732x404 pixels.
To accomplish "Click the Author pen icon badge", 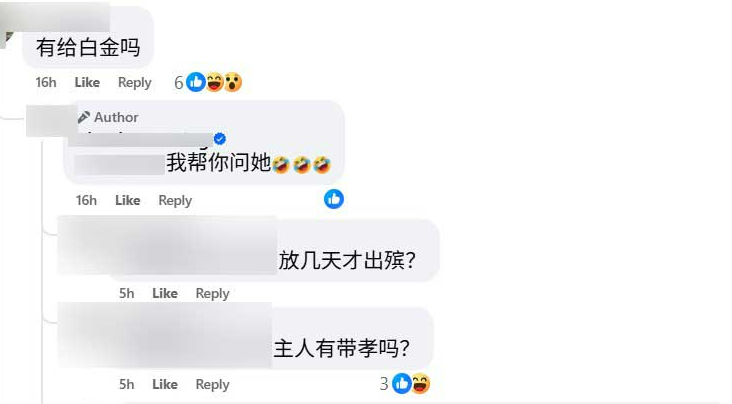I will point(84,117).
